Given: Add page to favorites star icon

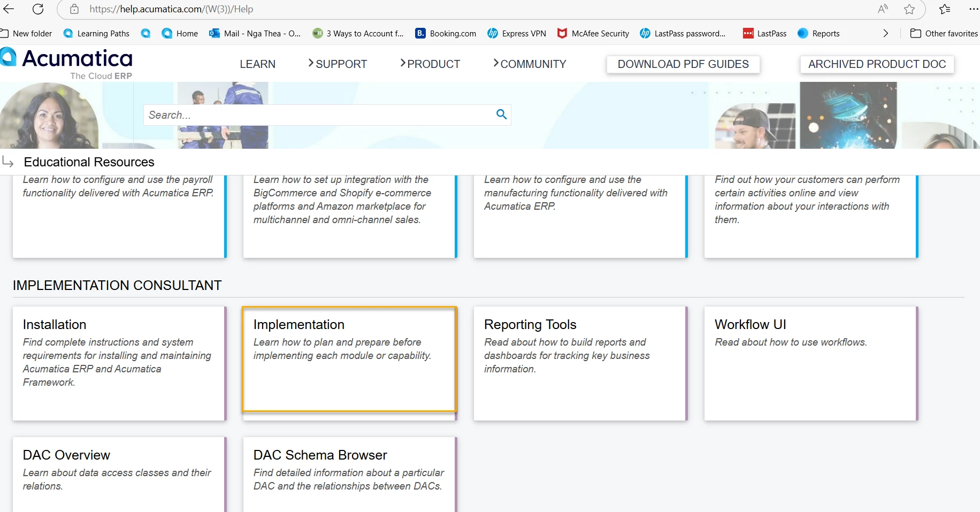Looking at the screenshot, I should coord(909,9).
